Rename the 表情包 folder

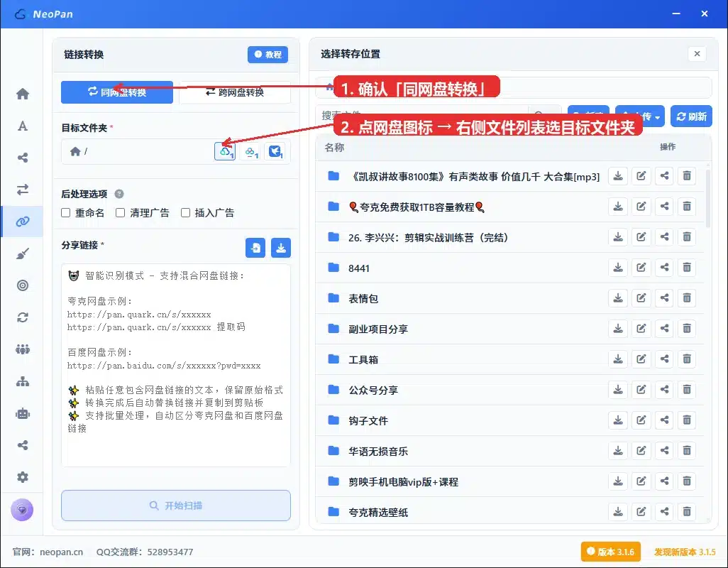click(x=641, y=298)
